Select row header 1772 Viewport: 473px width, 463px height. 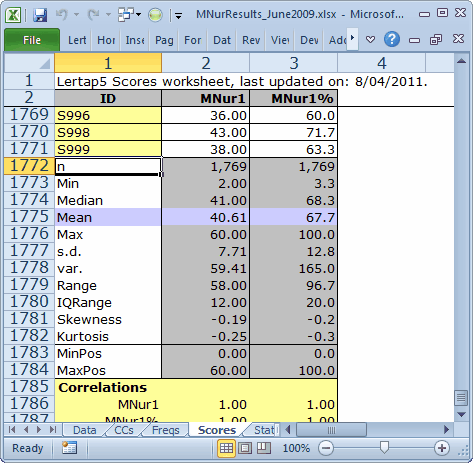coord(29,166)
